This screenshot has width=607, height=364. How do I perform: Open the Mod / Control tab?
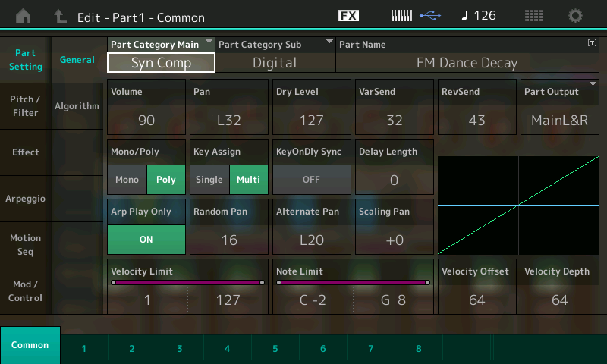[x=26, y=291]
